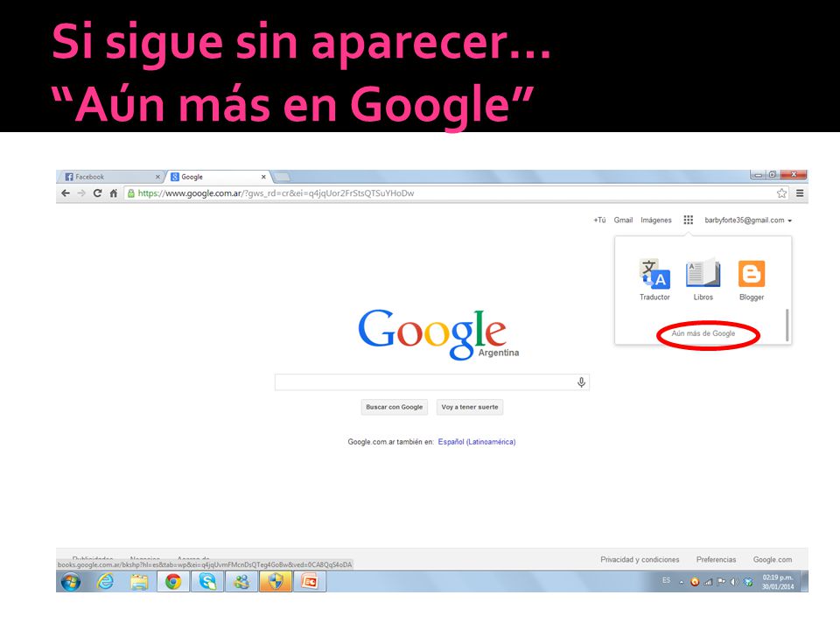Viewport: 840px width, 630px height.
Task: Open Windows Explorer folder on taskbar
Action: [x=139, y=581]
